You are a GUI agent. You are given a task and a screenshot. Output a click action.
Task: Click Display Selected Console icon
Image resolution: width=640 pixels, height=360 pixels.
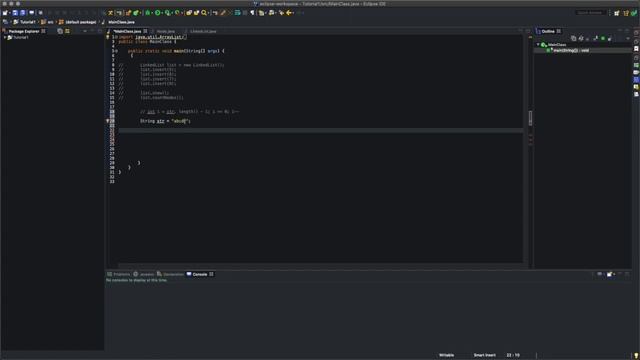tap(600, 274)
